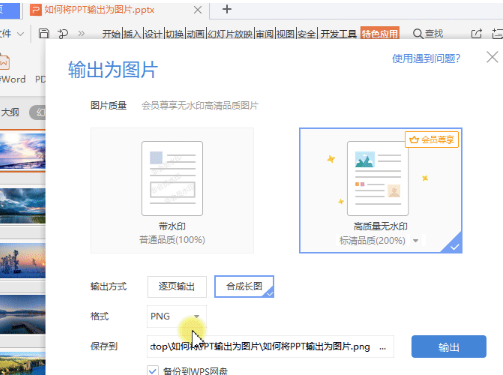503x375 pixels.
Task: Open the 安全 ribbon tab
Action: [x=307, y=34]
